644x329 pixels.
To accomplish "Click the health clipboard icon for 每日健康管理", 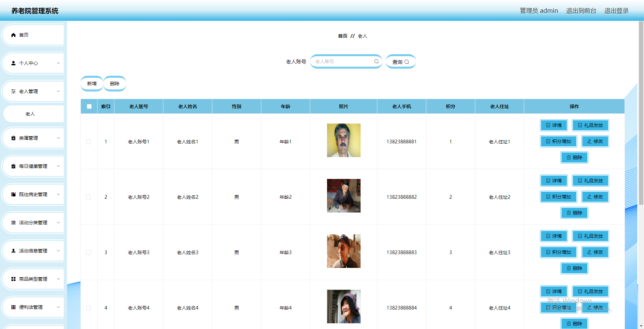I will click(x=13, y=166).
